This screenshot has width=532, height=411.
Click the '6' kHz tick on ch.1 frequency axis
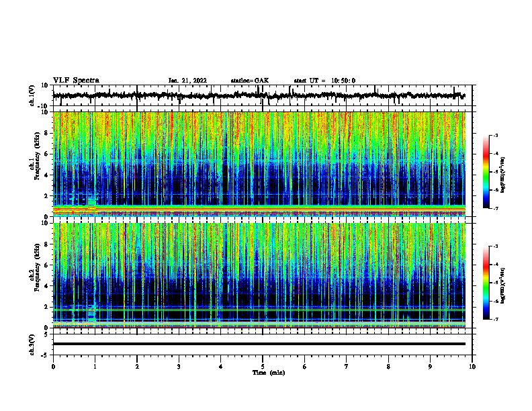click(x=47, y=154)
